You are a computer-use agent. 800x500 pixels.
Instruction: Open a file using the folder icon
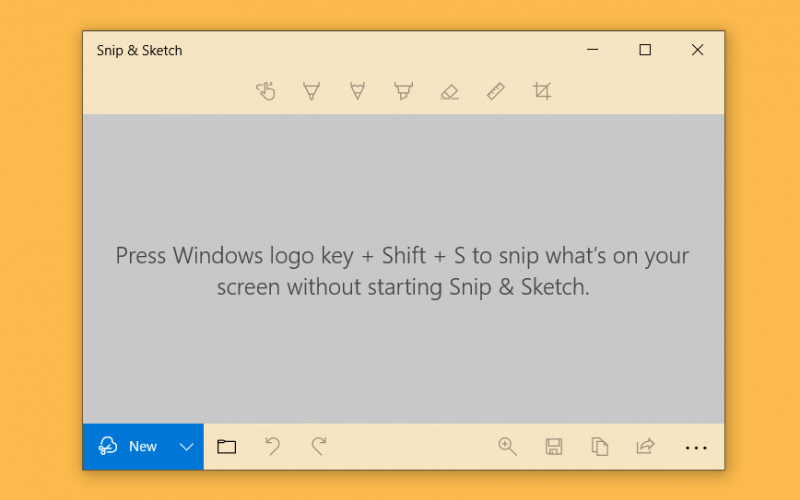pos(227,446)
